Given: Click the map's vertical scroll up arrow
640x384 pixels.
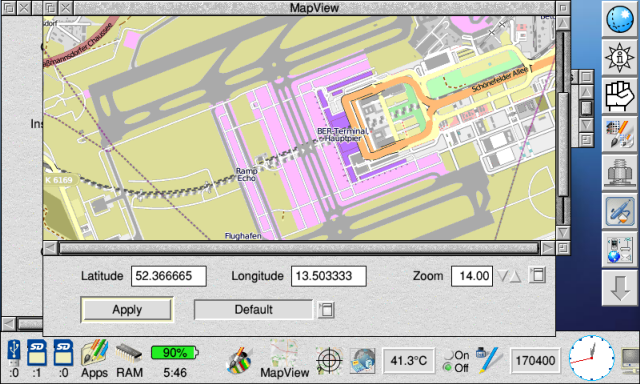Looking at the screenshot, I should 563,23.
